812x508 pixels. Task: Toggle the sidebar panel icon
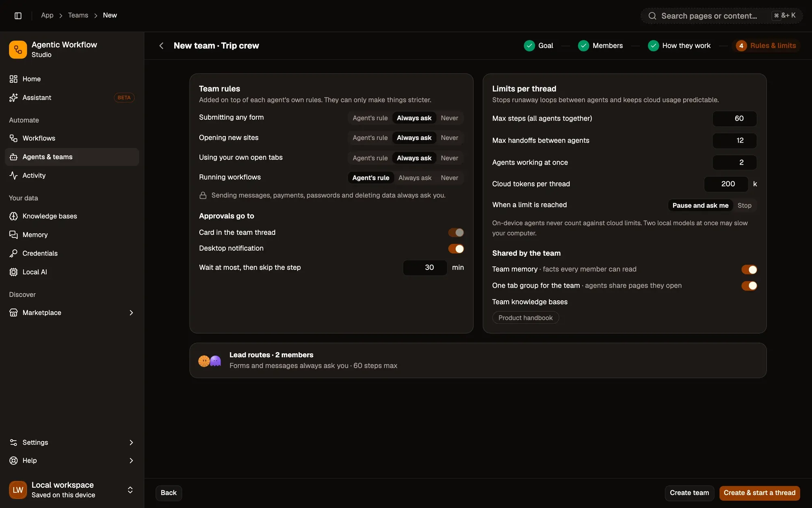[x=18, y=15]
